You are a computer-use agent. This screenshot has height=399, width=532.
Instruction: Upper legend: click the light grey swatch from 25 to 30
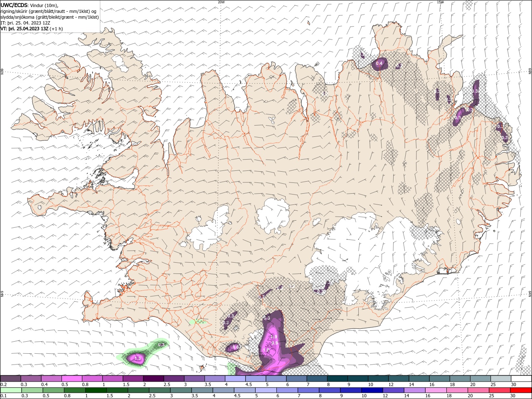coord(500,379)
